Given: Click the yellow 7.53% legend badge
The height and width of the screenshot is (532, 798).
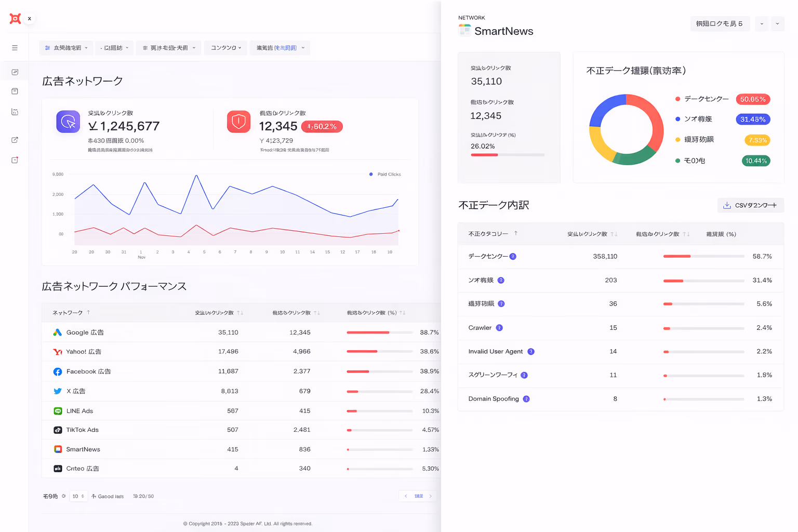Looking at the screenshot, I should pos(757,140).
